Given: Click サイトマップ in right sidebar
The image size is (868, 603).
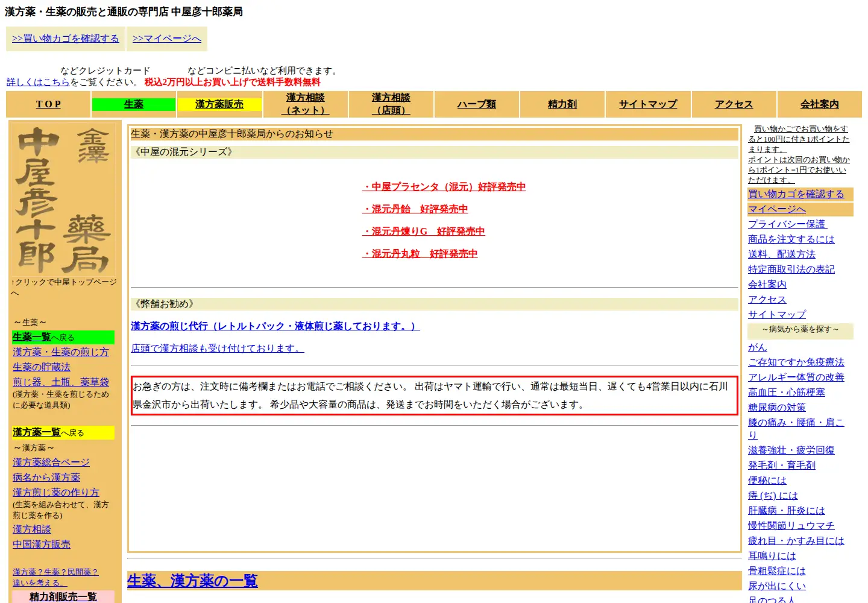Looking at the screenshot, I should [x=777, y=315].
